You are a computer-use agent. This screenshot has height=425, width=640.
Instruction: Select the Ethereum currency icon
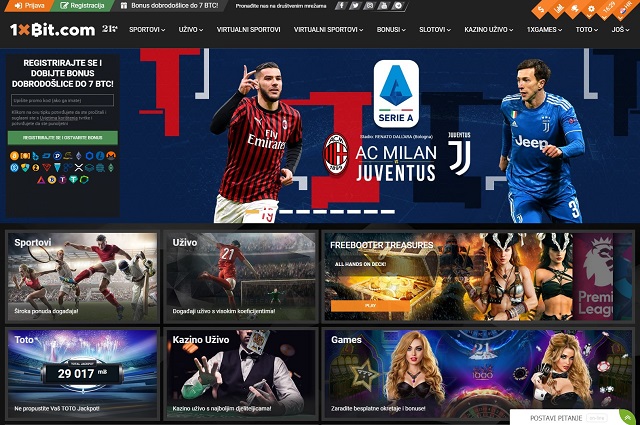79,156
